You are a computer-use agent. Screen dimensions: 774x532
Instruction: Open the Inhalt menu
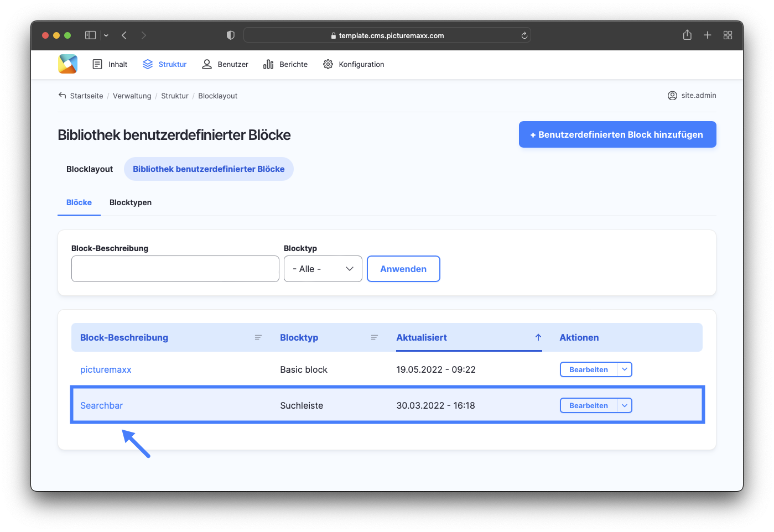point(110,64)
